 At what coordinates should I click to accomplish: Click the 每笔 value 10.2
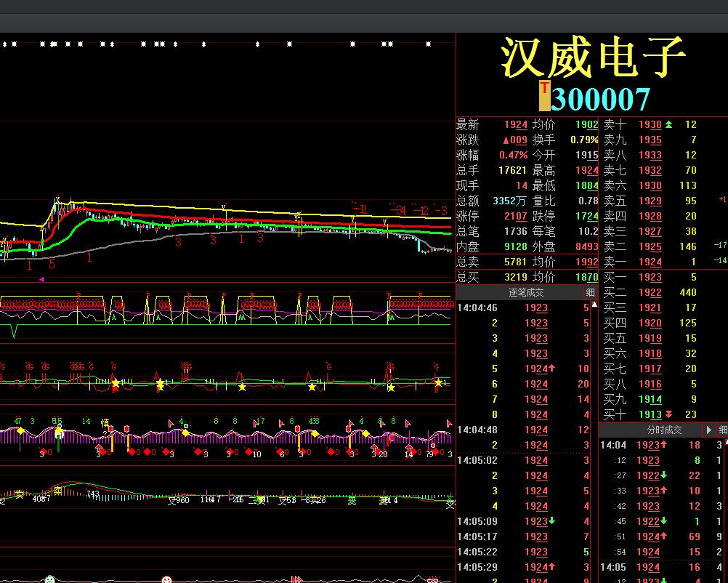tap(589, 231)
